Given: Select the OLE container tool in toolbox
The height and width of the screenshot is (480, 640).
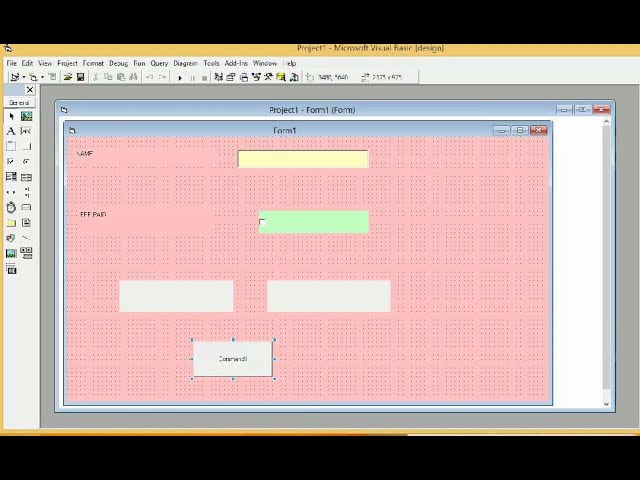Looking at the screenshot, I should coord(11,269).
